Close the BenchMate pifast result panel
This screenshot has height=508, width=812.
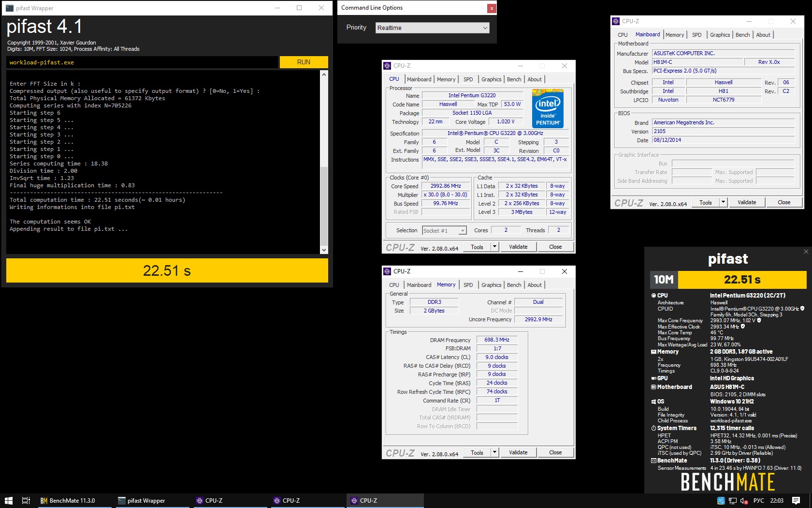tap(806, 252)
